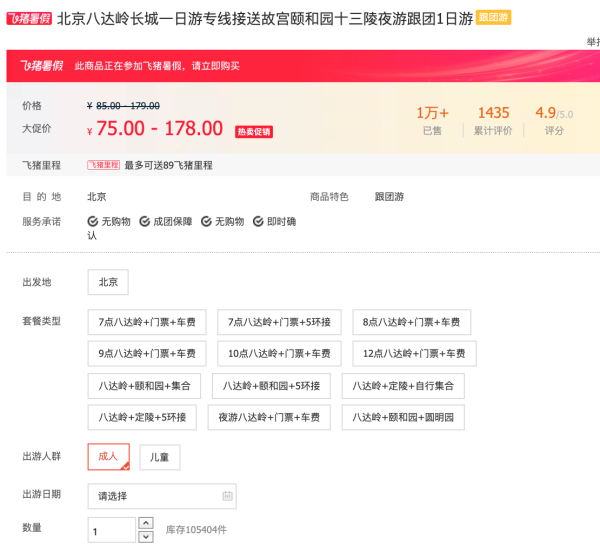This screenshot has width=600, height=558.
Task: Click the 商品特色 value 跟团游
Action: (x=390, y=197)
